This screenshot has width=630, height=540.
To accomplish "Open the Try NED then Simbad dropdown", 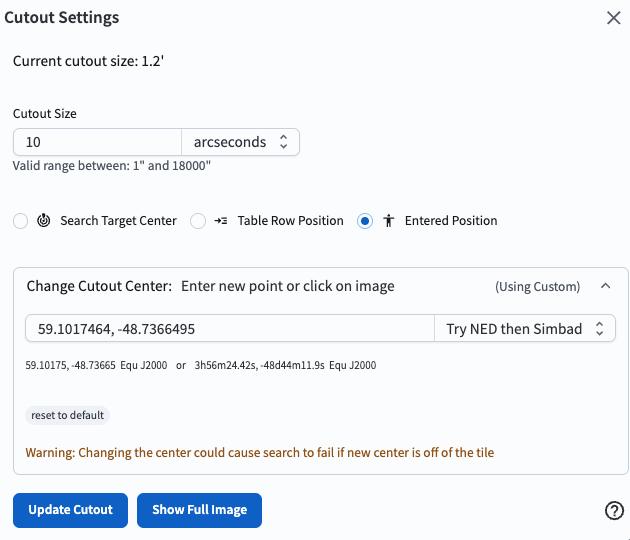I will pyautogui.click(x=525, y=328).
